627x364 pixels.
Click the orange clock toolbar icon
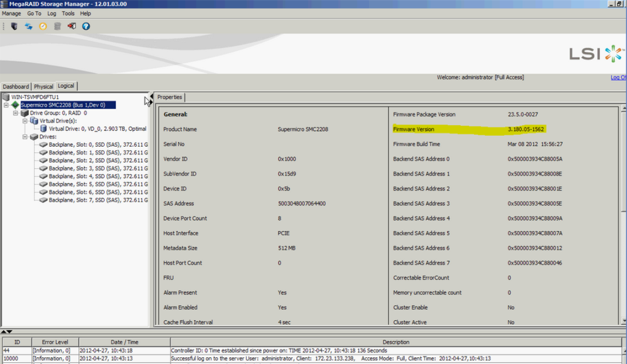[x=43, y=26]
